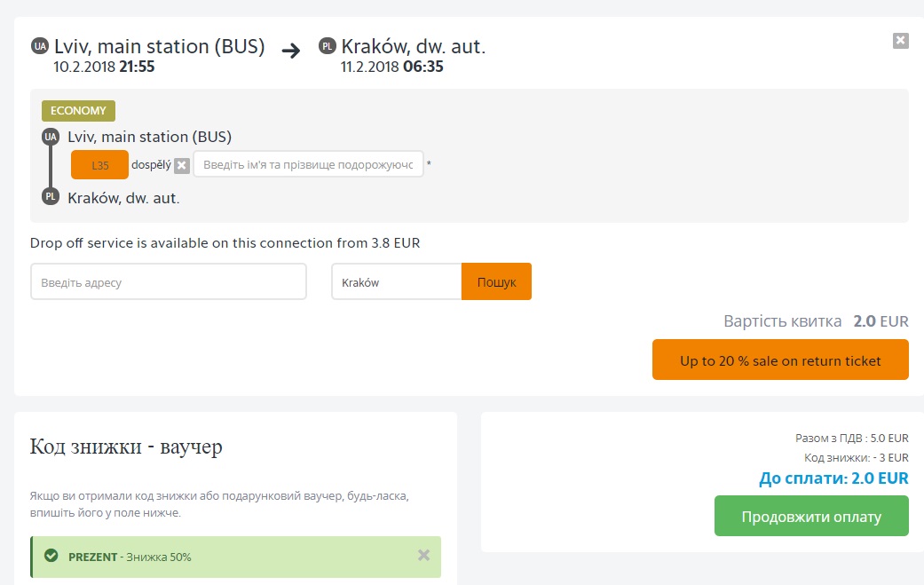The width and height of the screenshot is (924, 585).
Task: Click the drop-off address input field
Action: [168, 281]
